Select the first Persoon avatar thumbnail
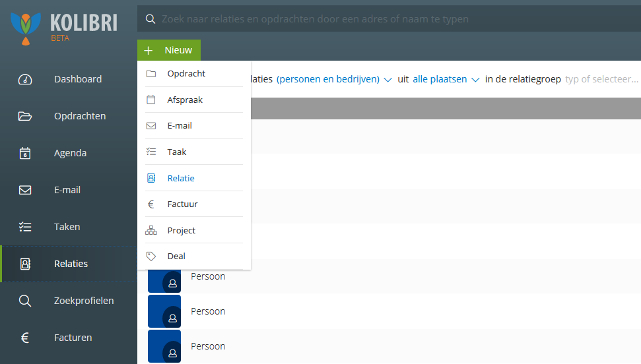Image resolution: width=641 pixels, height=364 pixels. pos(164,281)
